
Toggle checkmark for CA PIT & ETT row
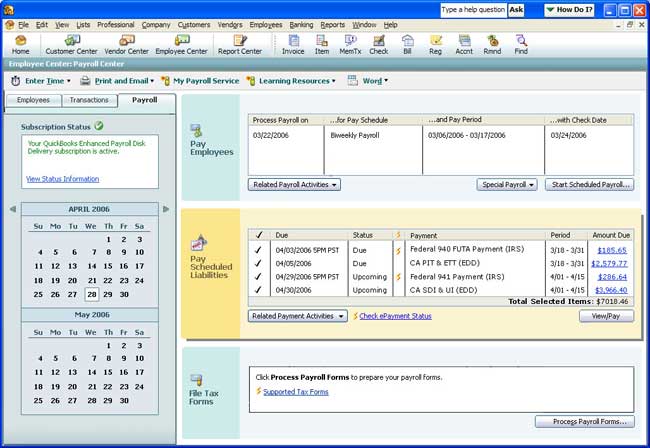coord(258,263)
